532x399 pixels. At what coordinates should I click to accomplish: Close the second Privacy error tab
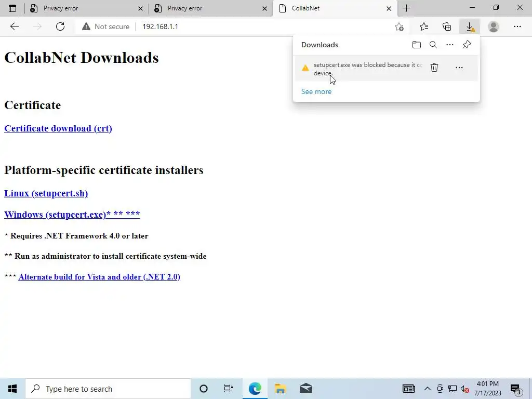click(264, 8)
